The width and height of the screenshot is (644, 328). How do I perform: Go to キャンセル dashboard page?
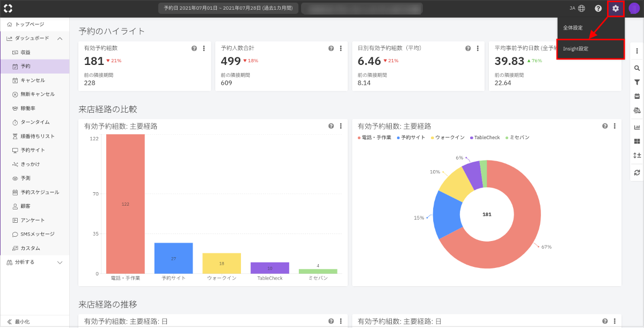click(x=32, y=80)
